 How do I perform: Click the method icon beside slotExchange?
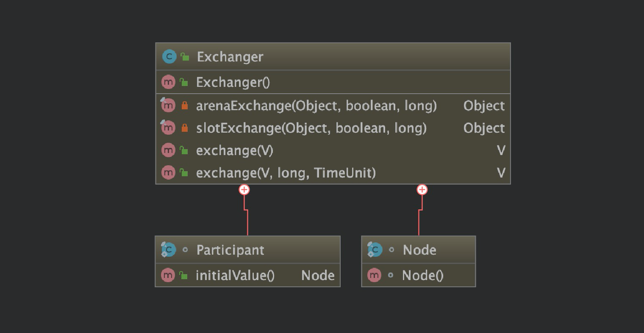(x=168, y=128)
